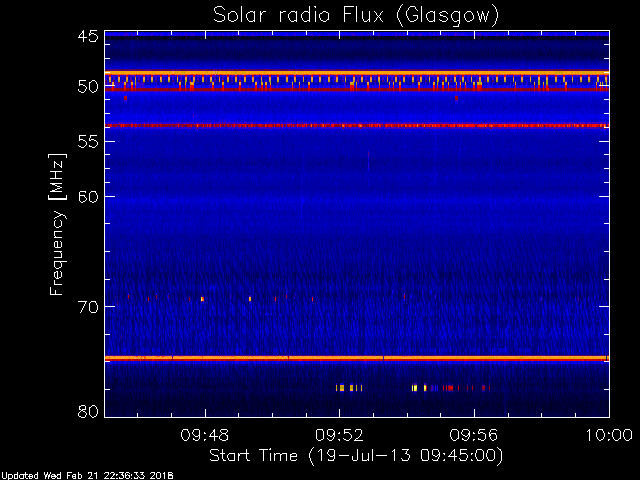Click the 09:56 time tick label
This screenshot has width=640, height=480.
coord(473,435)
